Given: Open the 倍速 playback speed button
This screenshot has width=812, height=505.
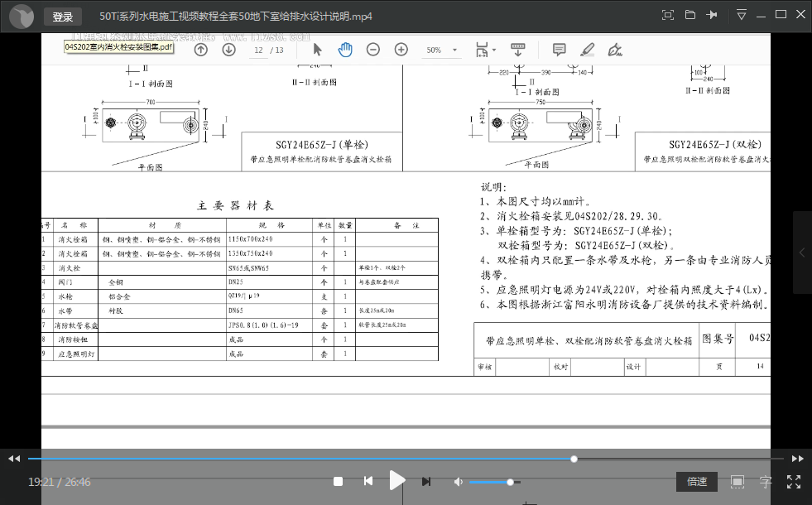Looking at the screenshot, I should (x=696, y=482).
